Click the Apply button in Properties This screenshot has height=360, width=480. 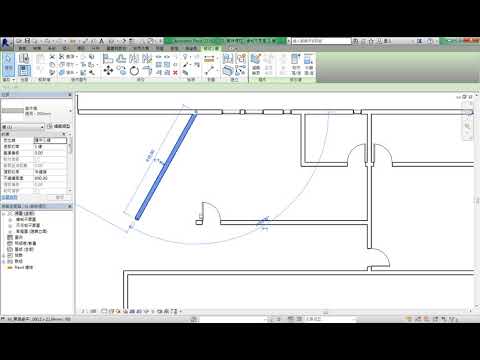59,197
